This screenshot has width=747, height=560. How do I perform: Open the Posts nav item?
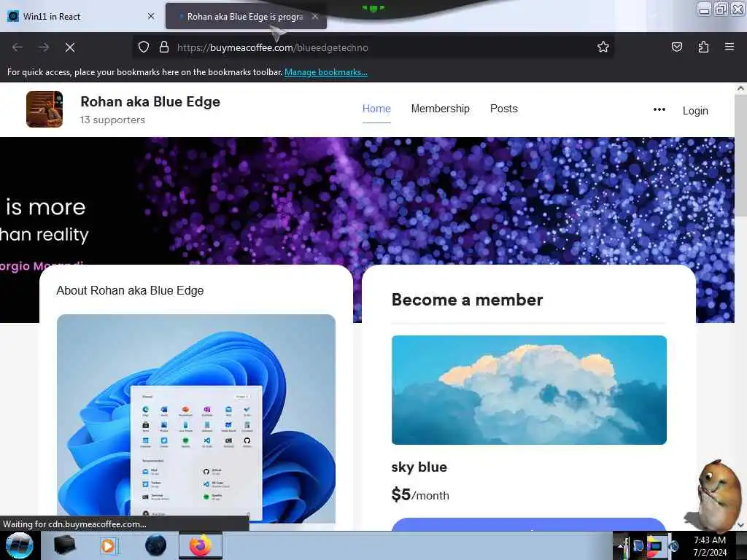(503, 109)
